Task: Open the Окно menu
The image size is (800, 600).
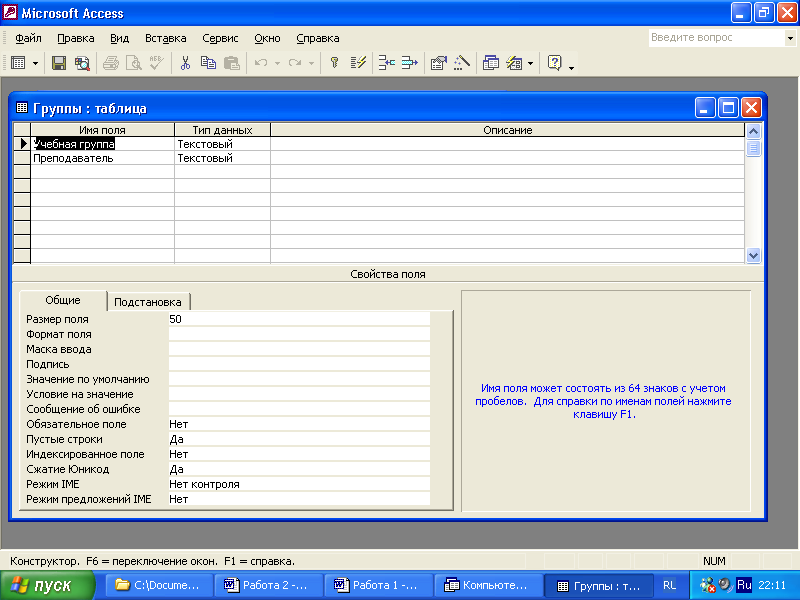Action: point(267,38)
